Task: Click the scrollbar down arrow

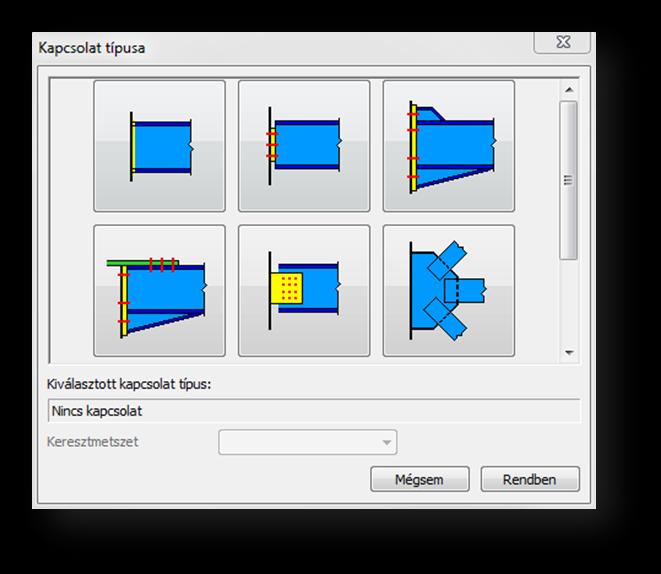Action: (569, 352)
